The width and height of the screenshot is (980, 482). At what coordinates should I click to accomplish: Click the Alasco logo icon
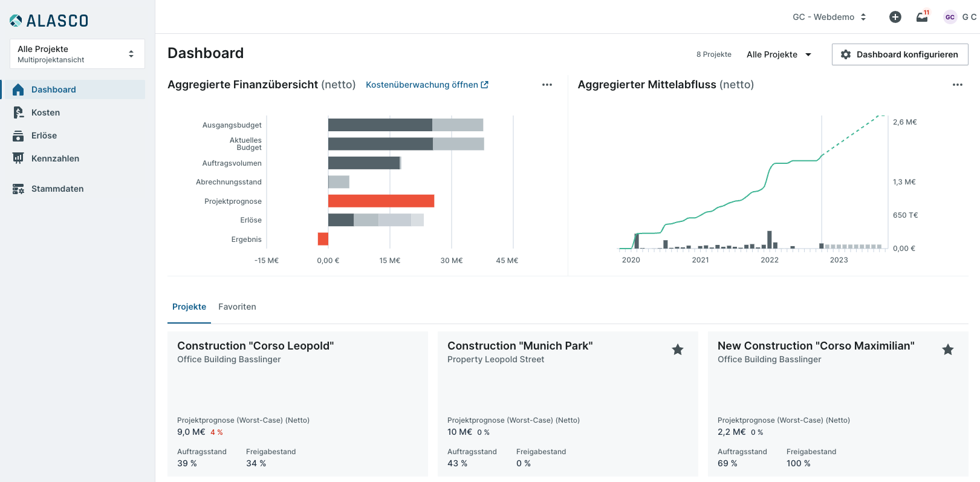(x=16, y=21)
